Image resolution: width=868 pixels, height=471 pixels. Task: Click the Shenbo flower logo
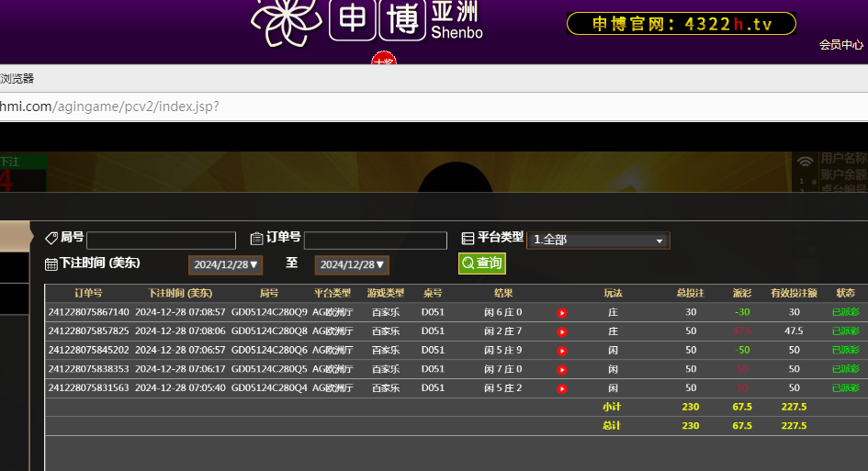[285, 22]
